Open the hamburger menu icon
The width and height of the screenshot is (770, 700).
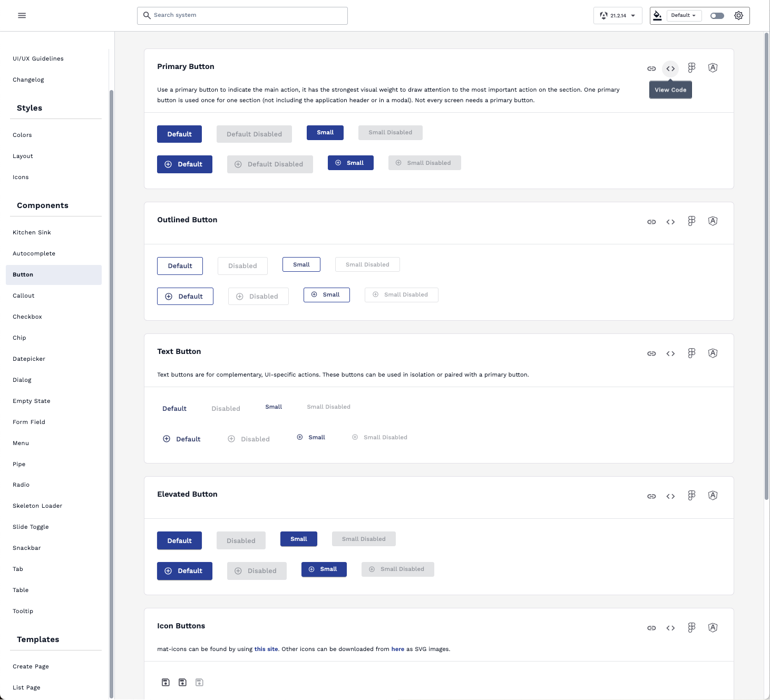[22, 15]
